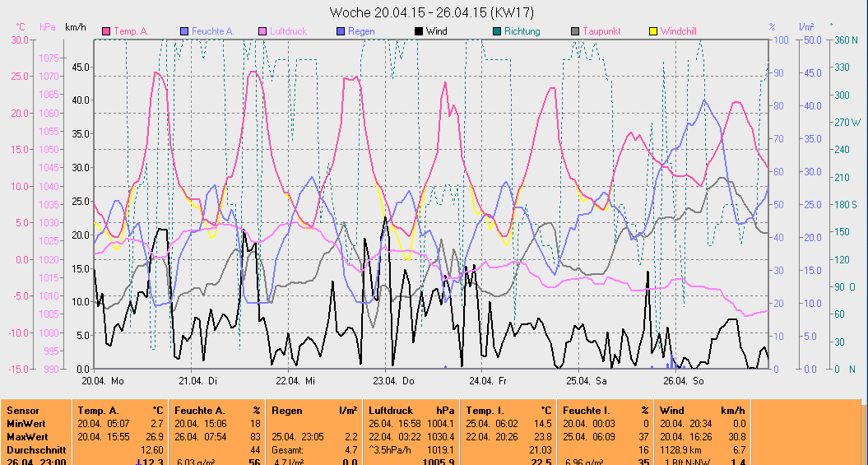Select the gray Taupunkt legend swatch

pyautogui.click(x=574, y=31)
